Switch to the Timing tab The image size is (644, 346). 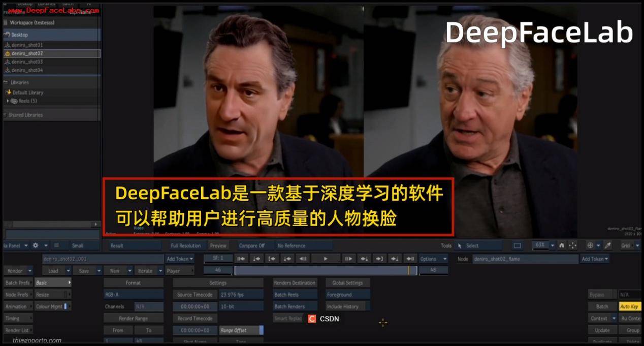[x=18, y=319]
